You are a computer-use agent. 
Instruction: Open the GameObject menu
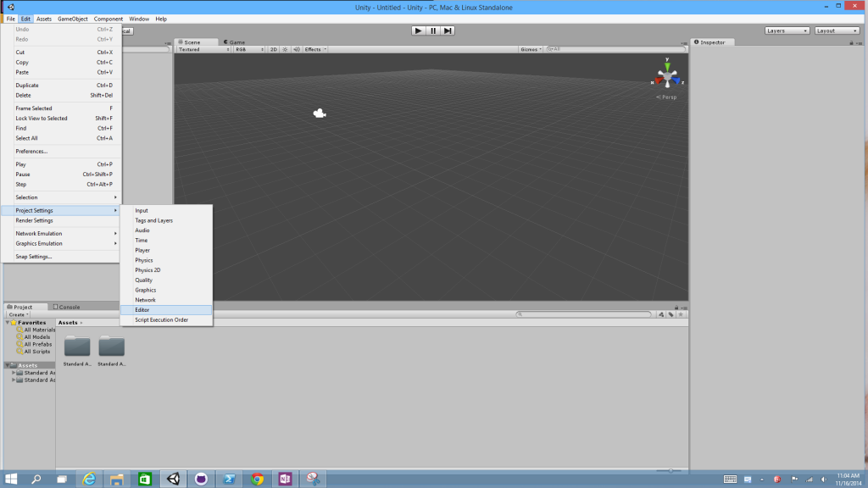click(73, 19)
